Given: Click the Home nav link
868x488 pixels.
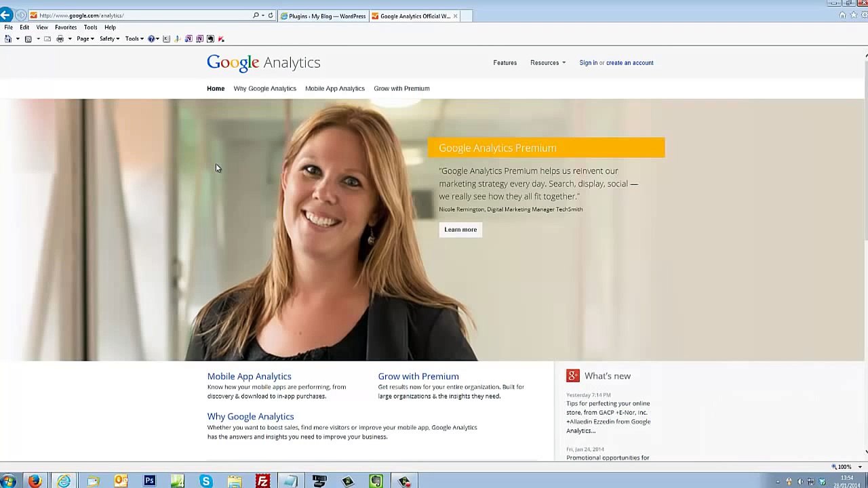Looking at the screenshot, I should click(x=216, y=88).
